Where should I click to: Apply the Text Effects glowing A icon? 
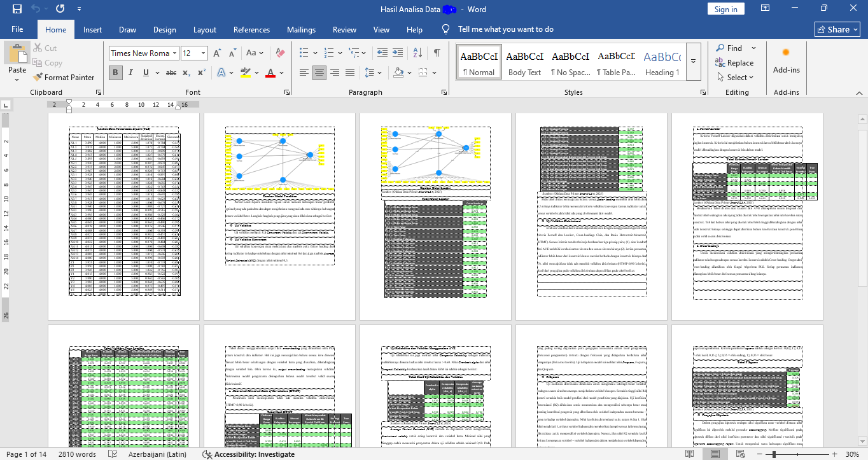tap(221, 73)
